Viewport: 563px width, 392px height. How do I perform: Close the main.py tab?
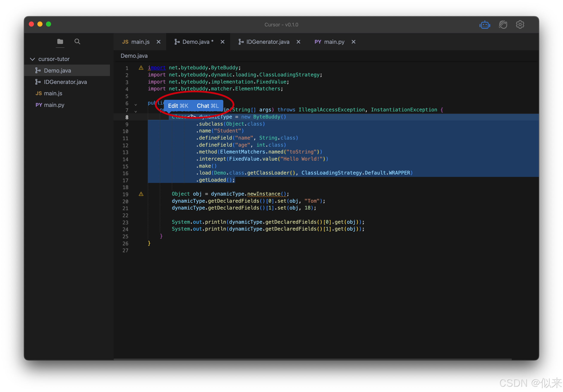353,42
